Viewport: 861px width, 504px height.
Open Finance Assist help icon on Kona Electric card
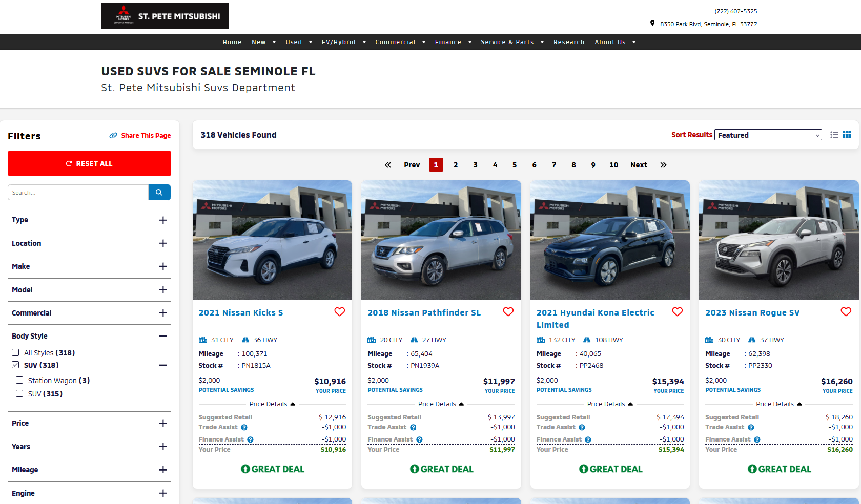(x=588, y=440)
